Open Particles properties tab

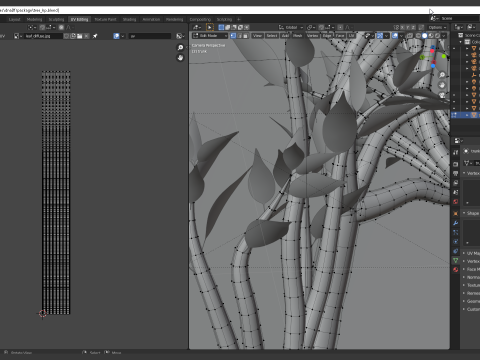coord(456,232)
